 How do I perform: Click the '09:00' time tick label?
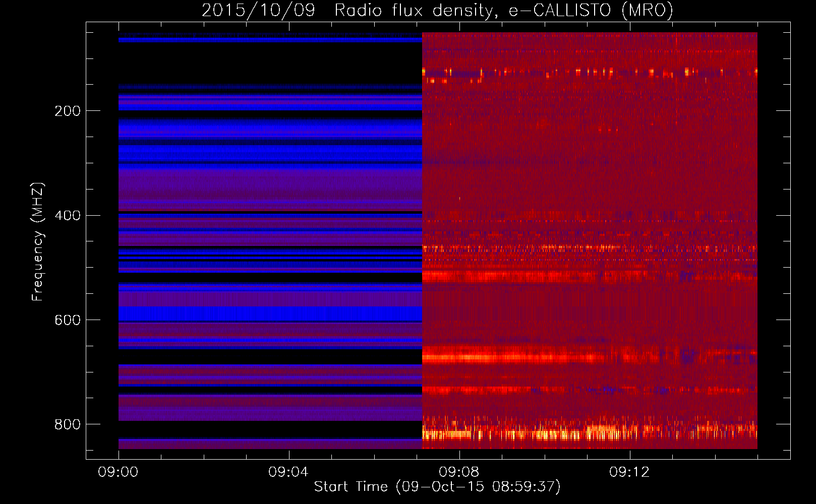[119, 472]
